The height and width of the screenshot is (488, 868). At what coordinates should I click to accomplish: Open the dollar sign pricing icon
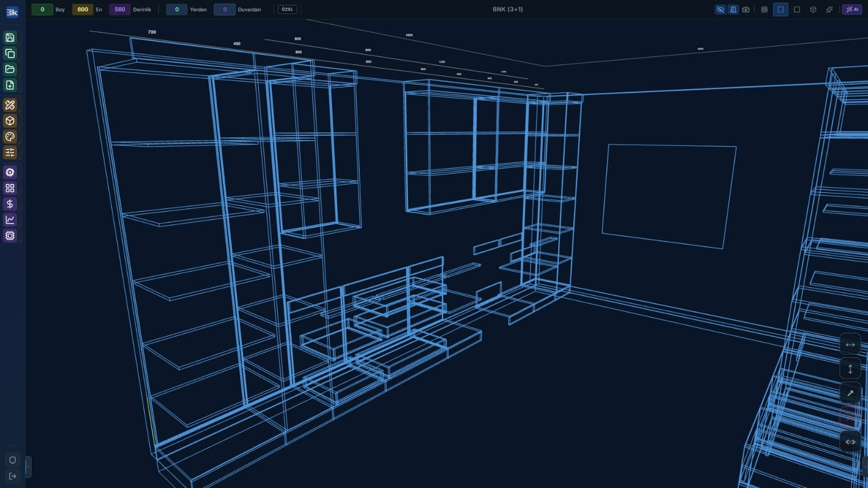[10, 204]
